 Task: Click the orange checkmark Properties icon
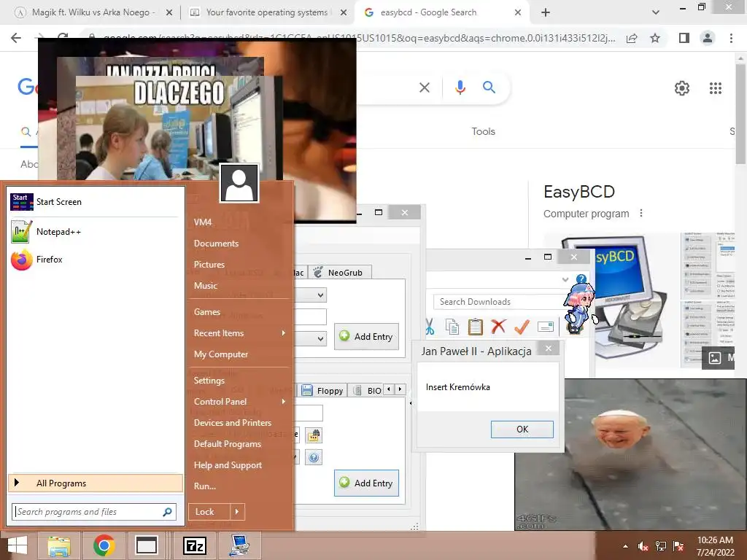[x=522, y=327]
